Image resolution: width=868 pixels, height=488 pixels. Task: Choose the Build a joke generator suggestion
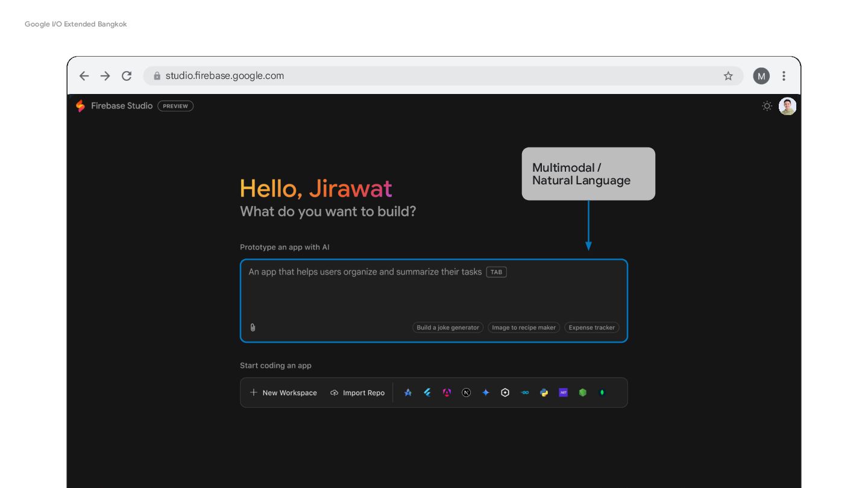click(448, 328)
